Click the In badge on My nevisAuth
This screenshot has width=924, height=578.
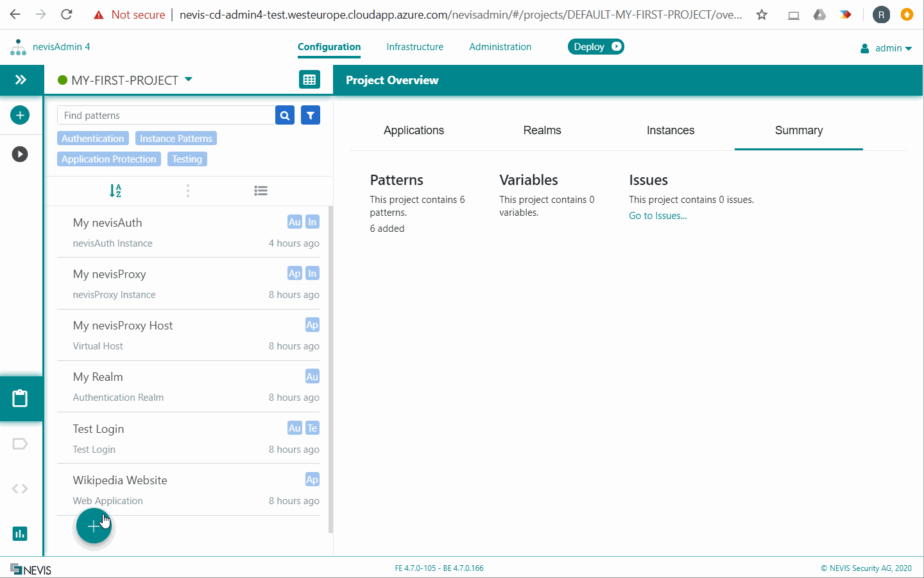tap(312, 222)
